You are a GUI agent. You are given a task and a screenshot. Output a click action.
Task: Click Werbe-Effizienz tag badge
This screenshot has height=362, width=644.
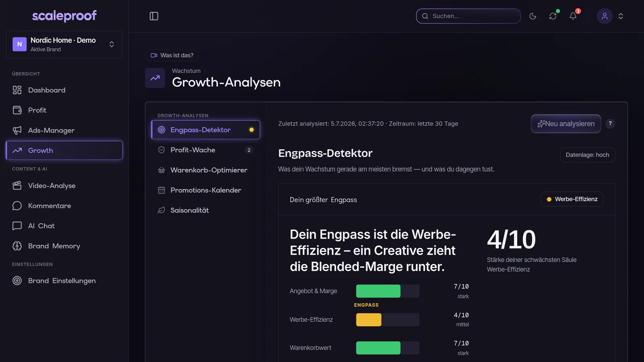[x=572, y=199]
